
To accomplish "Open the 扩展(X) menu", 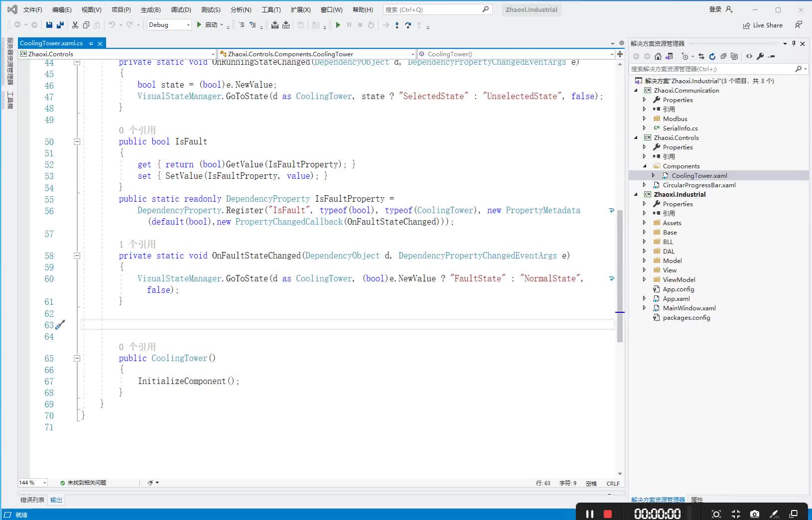I will (300, 9).
